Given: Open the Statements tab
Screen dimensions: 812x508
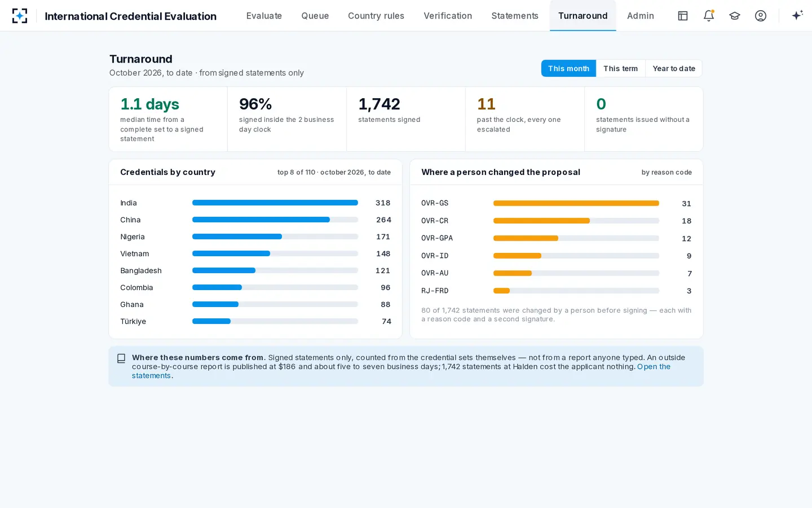Looking at the screenshot, I should click(x=515, y=16).
